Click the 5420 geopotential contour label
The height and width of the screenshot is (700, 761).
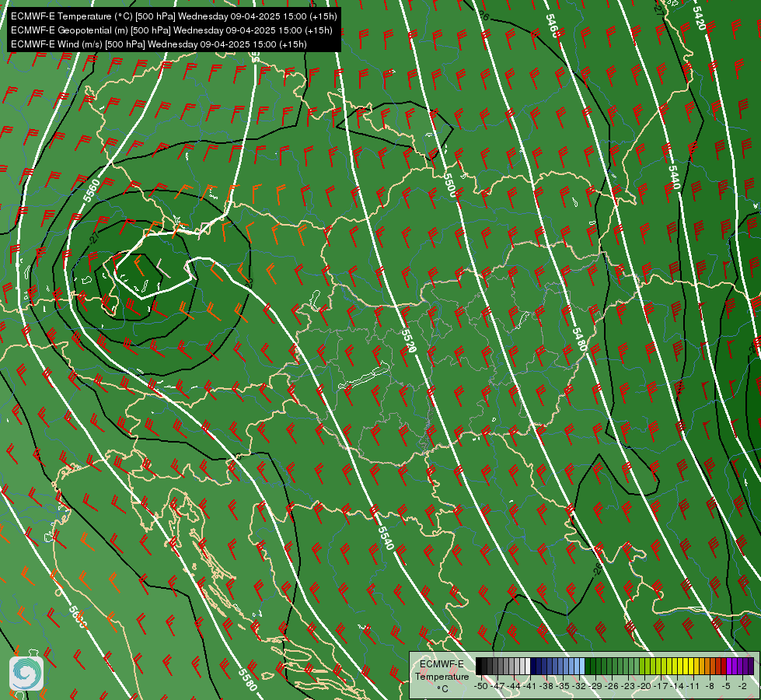(699, 18)
